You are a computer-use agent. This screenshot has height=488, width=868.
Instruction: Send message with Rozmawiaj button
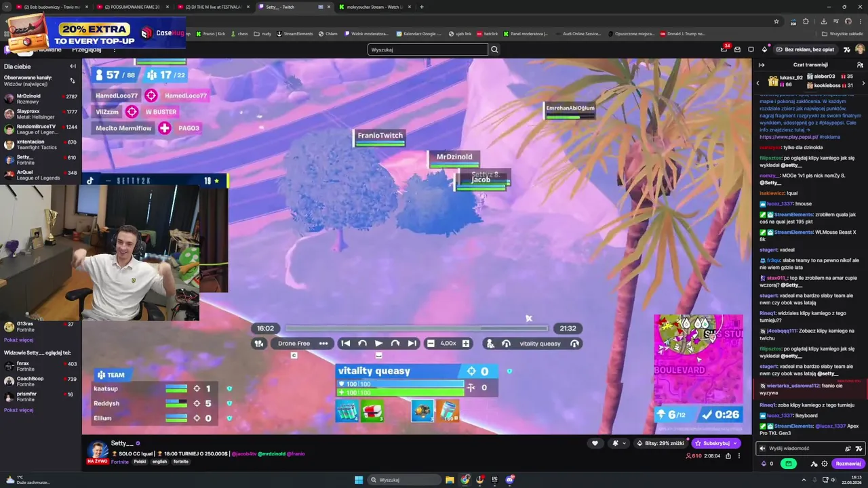[848, 464]
